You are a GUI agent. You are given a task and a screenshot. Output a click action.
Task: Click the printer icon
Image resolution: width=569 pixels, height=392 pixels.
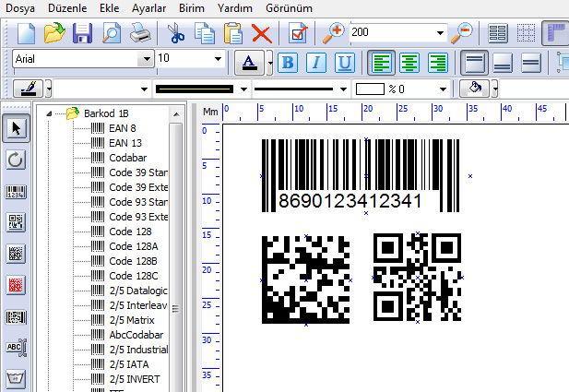[x=140, y=33]
